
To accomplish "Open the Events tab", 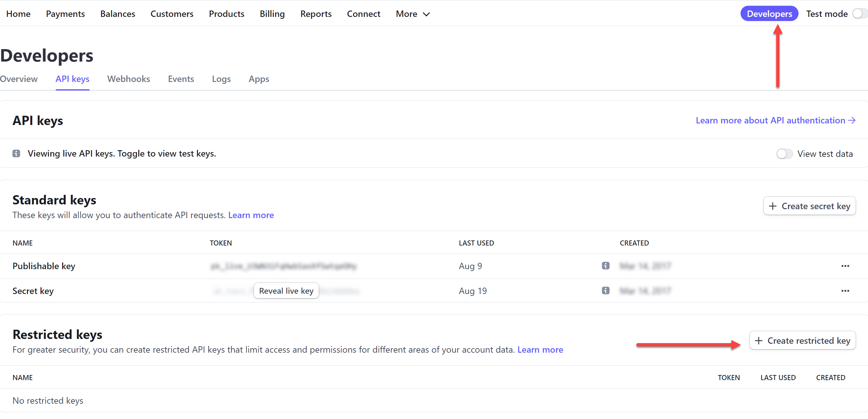I will [181, 79].
